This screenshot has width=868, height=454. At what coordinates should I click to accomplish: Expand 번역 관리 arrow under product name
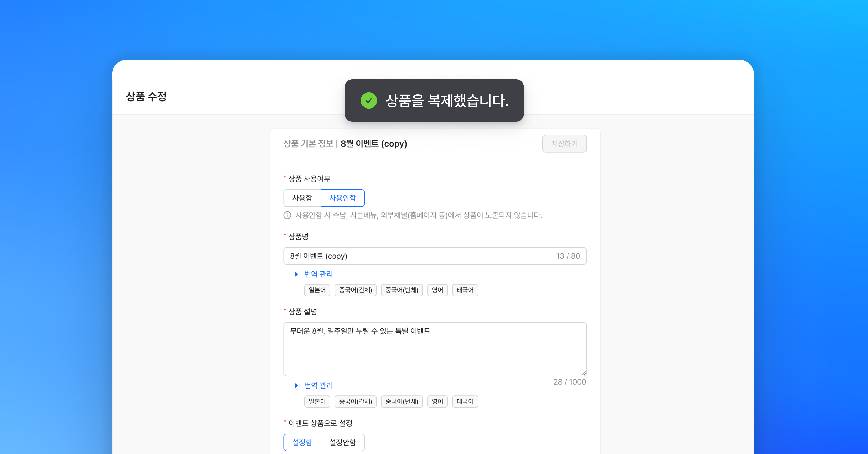pyautogui.click(x=296, y=274)
